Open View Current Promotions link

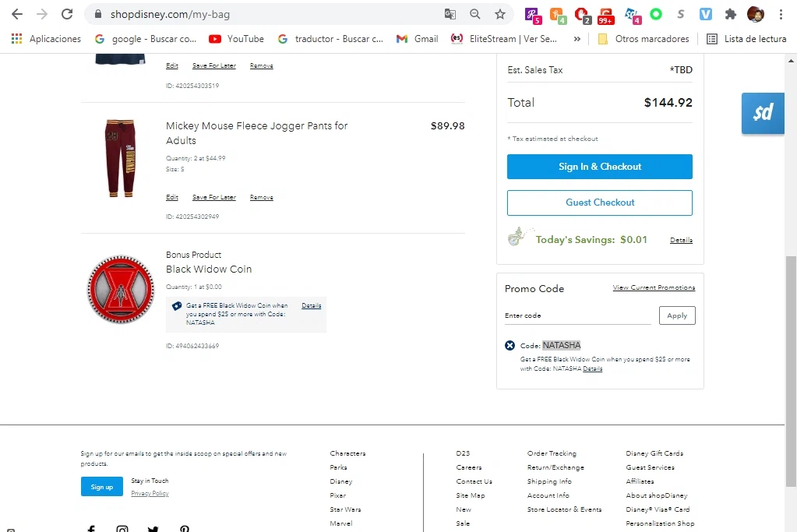point(654,287)
